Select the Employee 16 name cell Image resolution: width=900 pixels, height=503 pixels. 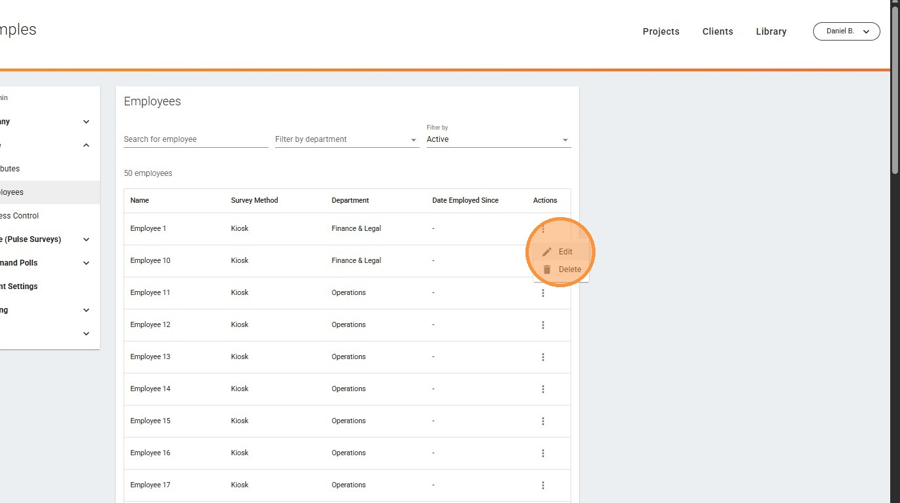coord(150,454)
